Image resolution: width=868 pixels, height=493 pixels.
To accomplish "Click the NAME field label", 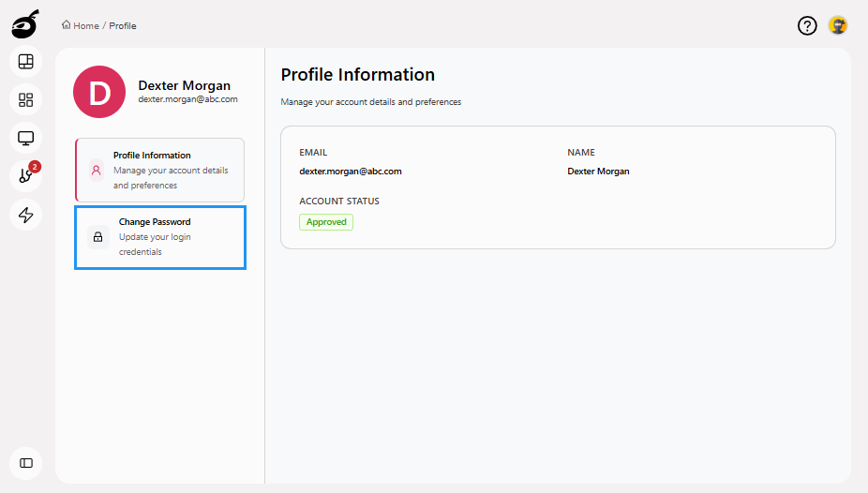I will pos(581,153).
